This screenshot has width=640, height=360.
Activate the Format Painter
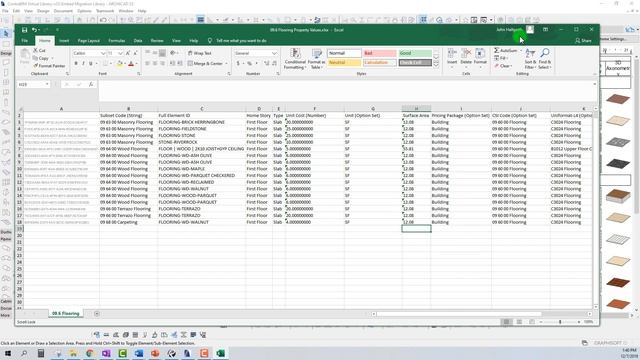click(49, 66)
